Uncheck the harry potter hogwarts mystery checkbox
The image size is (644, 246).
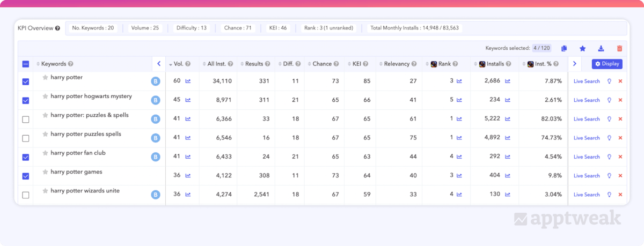pos(26,101)
